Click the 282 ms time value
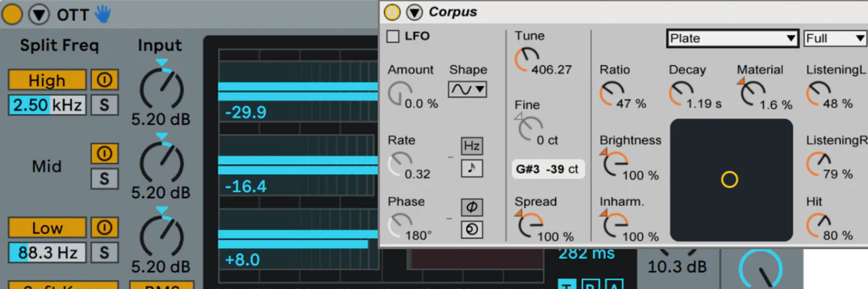868x289 pixels. pos(587,253)
